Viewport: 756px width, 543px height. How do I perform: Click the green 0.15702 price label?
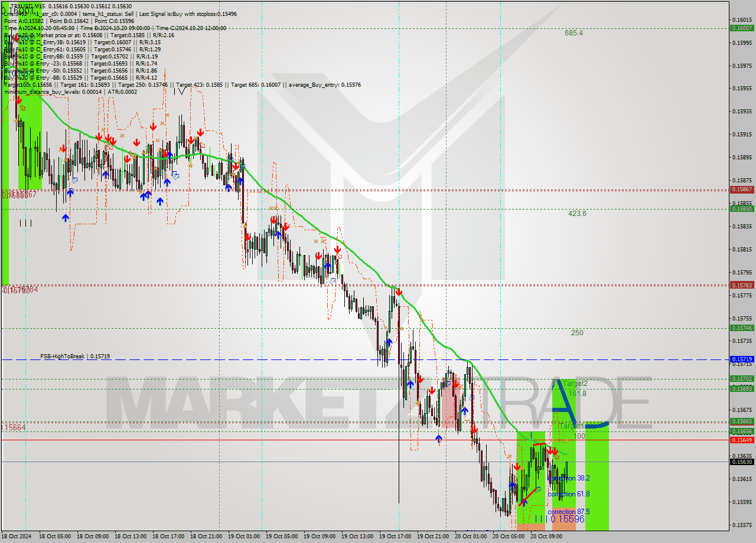coord(742,379)
